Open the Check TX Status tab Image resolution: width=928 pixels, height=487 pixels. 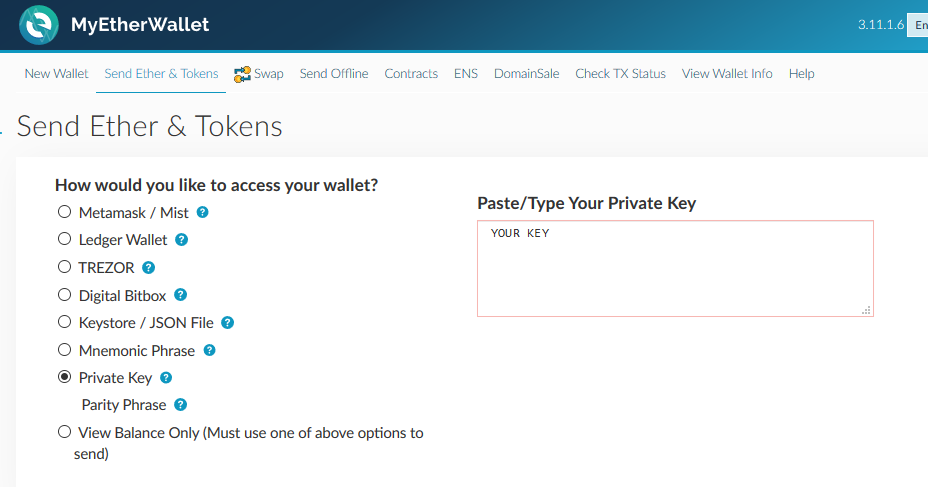[620, 73]
